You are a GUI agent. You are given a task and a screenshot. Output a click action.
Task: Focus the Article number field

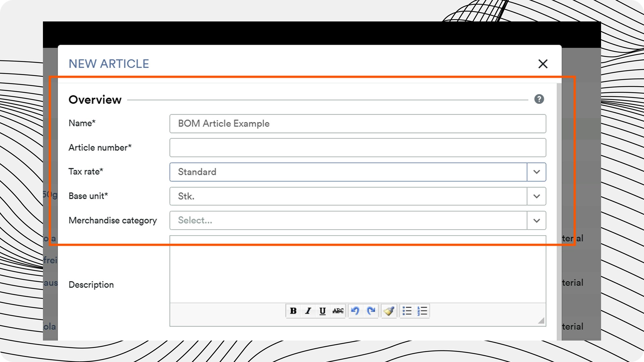coord(358,148)
